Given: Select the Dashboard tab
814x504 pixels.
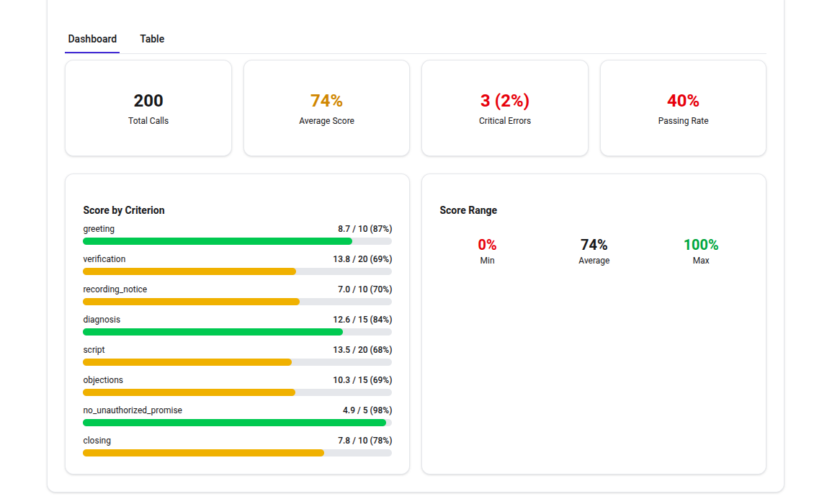Looking at the screenshot, I should (92, 39).
